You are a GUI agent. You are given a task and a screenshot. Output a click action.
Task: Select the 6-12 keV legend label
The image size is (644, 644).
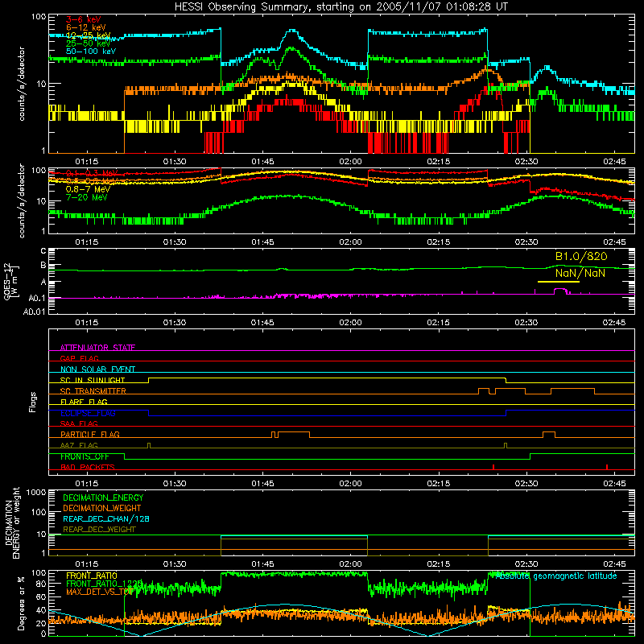pos(86,27)
